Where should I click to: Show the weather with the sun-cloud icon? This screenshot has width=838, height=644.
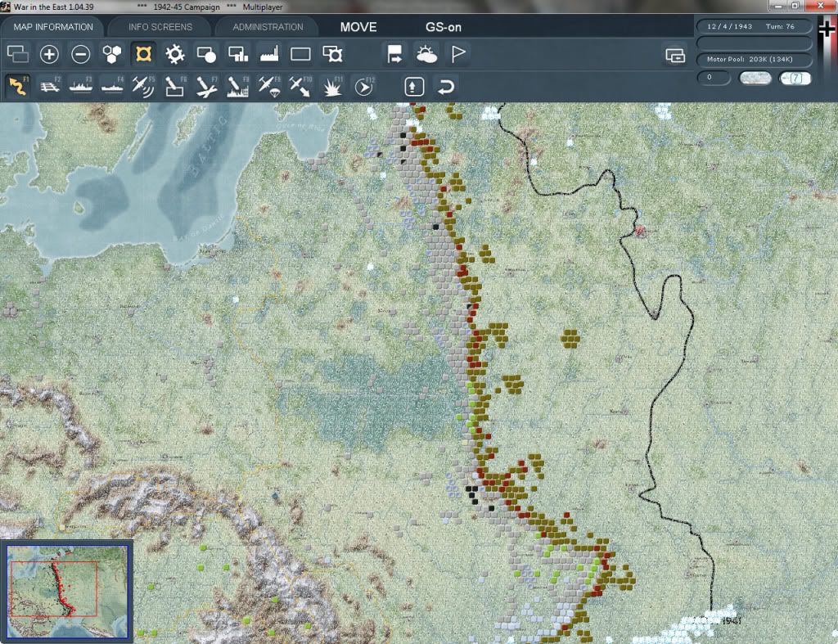(426, 54)
